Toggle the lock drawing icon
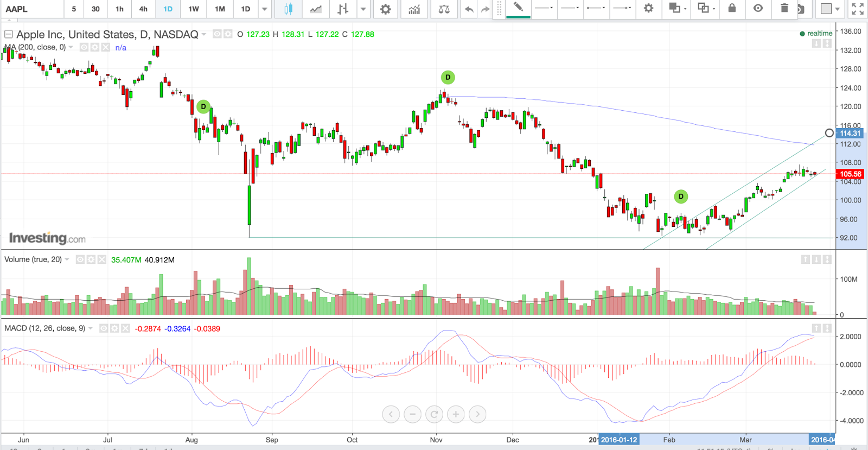 (732, 8)
